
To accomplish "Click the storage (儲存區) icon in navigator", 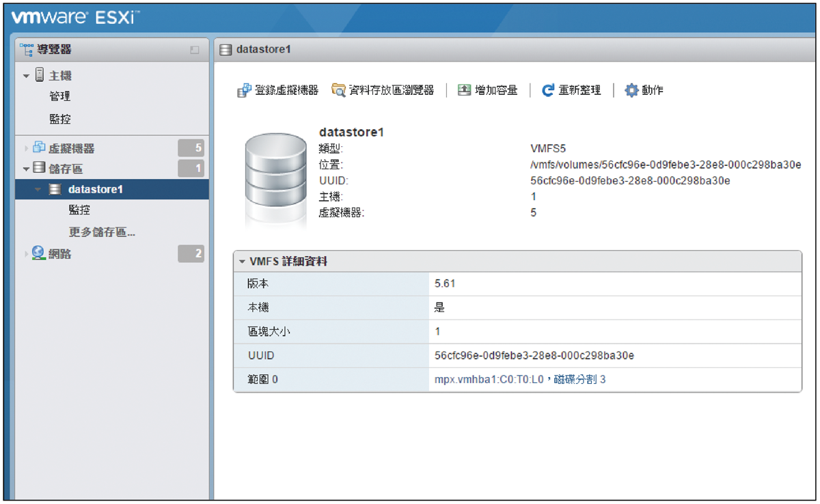I will pos(39,168).
